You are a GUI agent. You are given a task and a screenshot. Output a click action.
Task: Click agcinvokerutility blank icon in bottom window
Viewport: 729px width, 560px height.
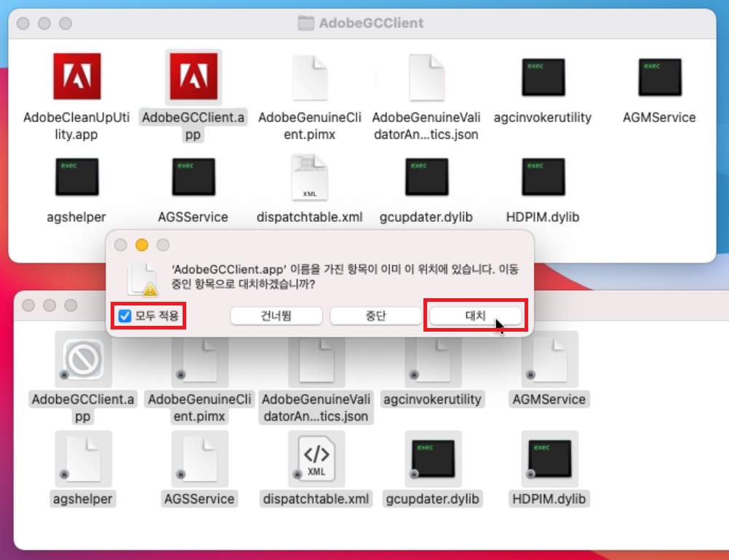pyautogui.click(x=434, y=360)
